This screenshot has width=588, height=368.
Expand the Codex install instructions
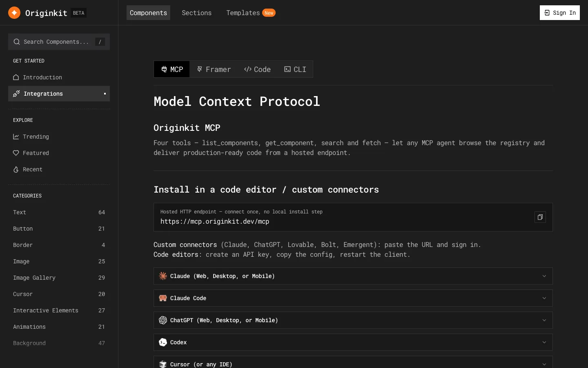pyautogui.click(x=353, y=342)
